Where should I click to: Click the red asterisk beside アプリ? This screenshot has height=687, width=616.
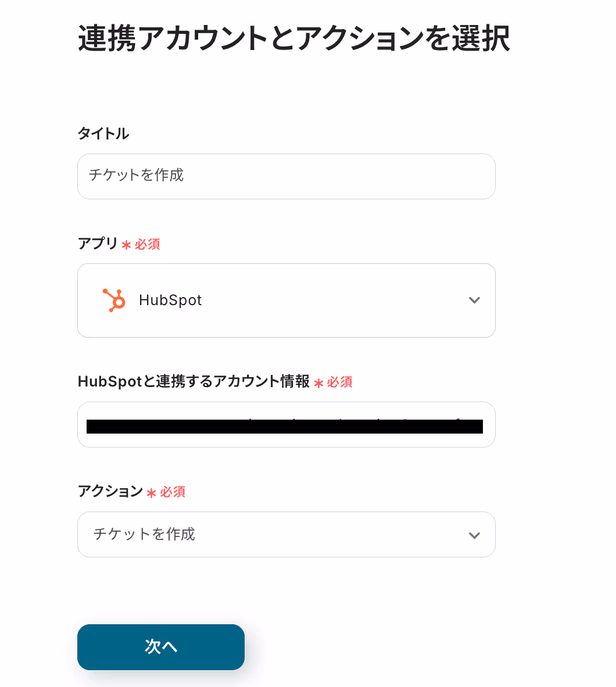coord(126,245)
